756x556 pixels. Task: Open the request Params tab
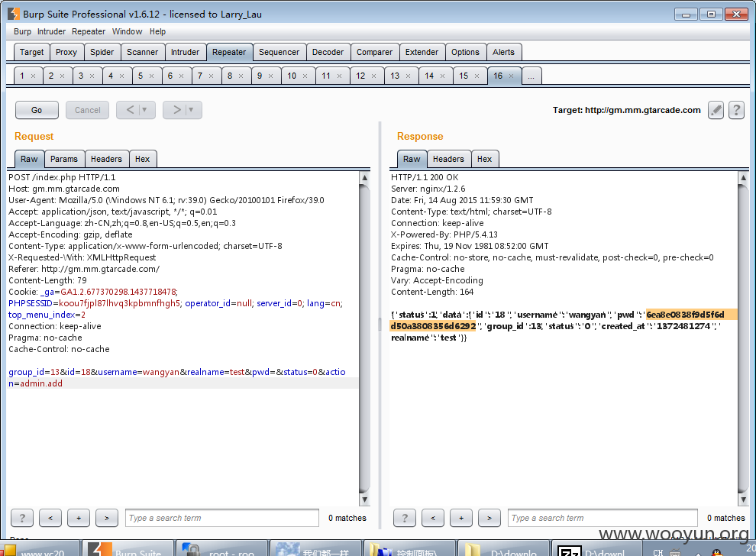(x=64, y=159)
